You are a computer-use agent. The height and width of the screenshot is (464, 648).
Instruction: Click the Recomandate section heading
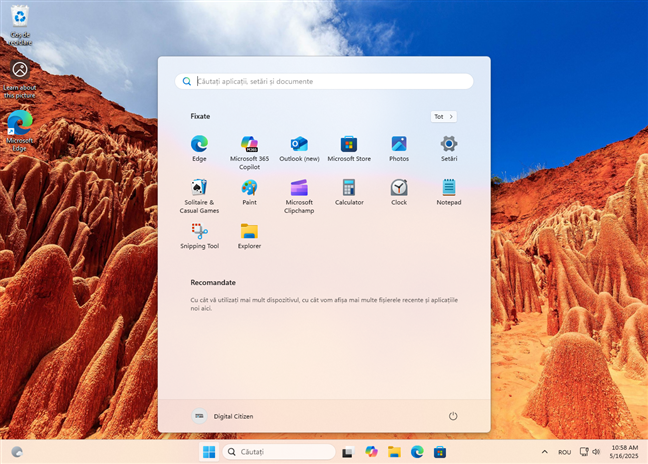point(213,283)
